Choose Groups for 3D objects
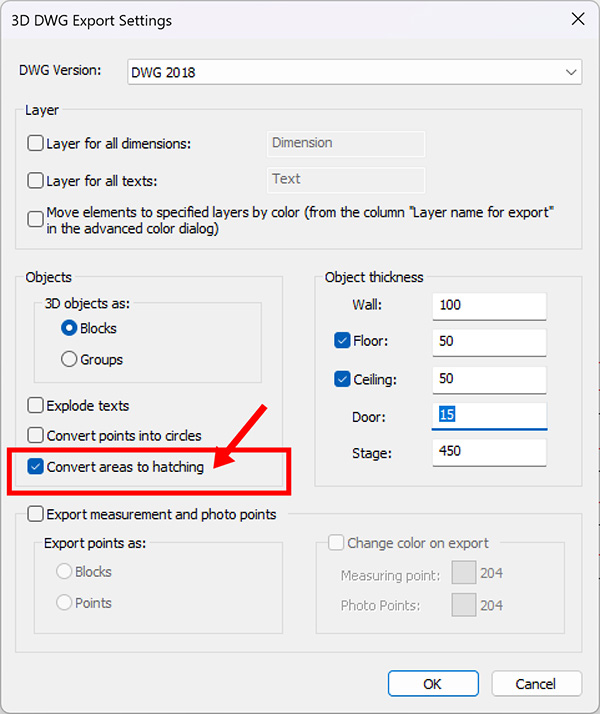Image resolution: width=600 pixels, height=714 pixels. (x=69, y=359)
